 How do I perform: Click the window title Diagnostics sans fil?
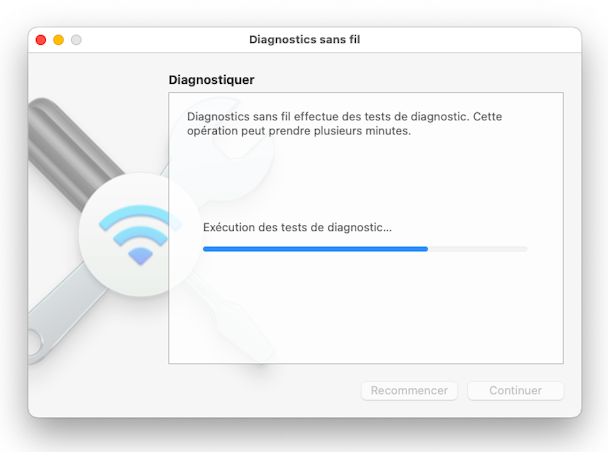tap(304, 40)
